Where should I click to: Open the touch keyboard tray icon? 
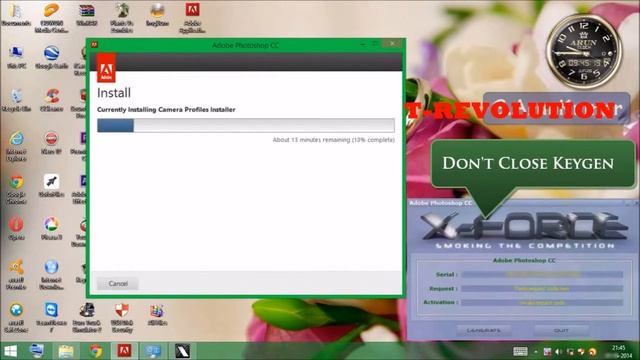[x=520, y=351]
